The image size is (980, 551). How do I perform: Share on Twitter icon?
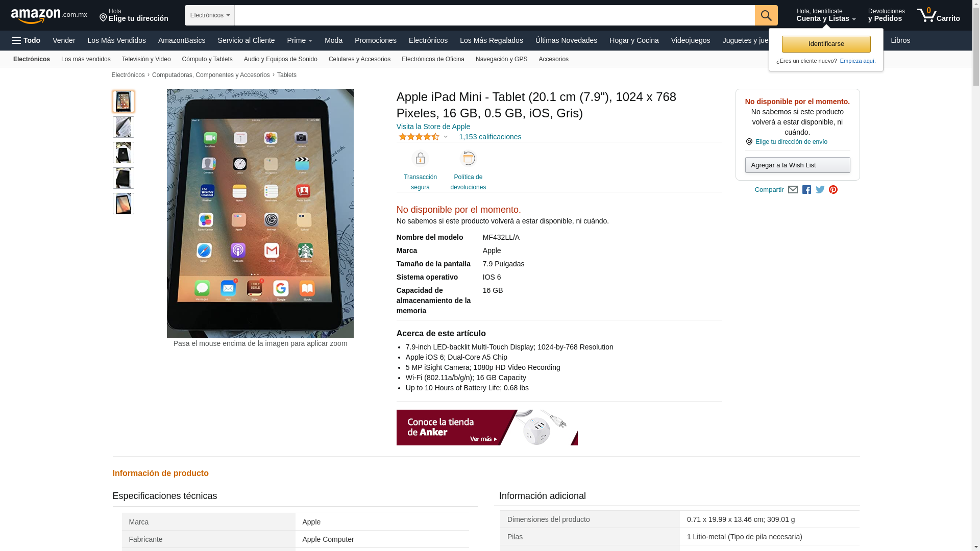click(820, 190)
